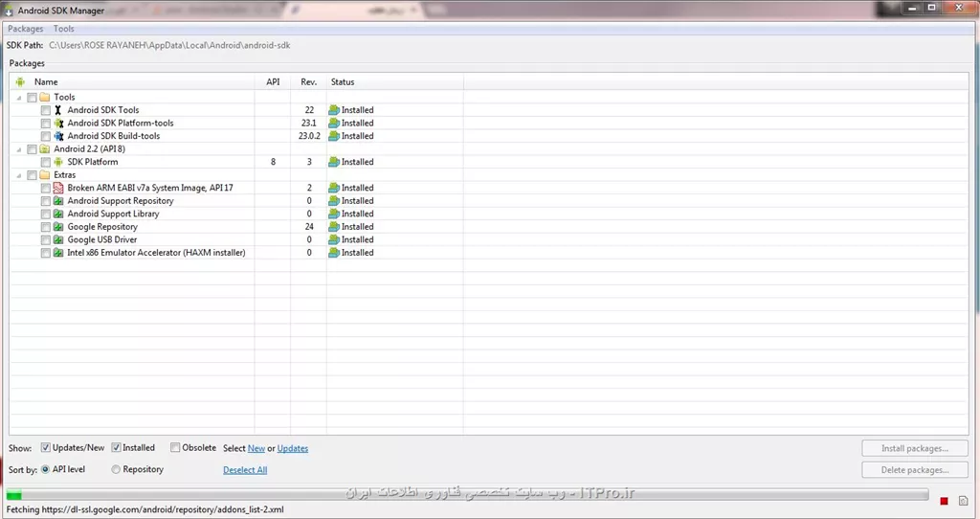Click the green fetching progress bar

pyautogui.click(x=14, y=495)
